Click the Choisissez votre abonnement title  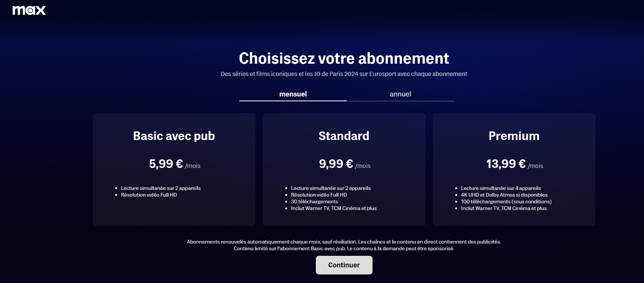[344, 58]
